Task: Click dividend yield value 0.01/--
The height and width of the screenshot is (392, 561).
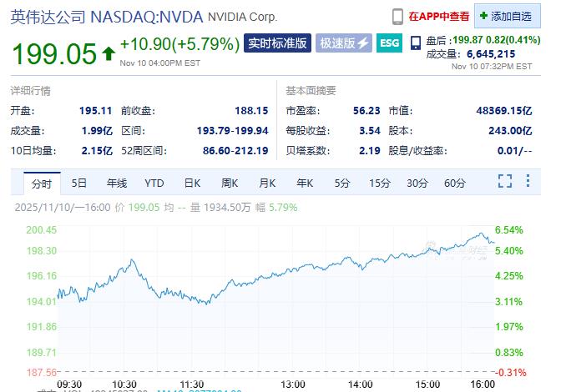Action: [x=514, y=151]
